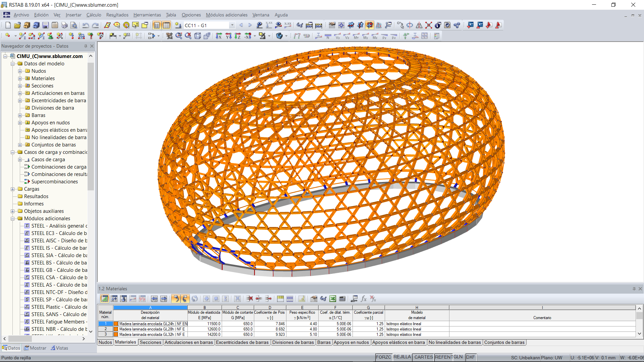644x362 pixels.
Task: Collapse the Módulos adicionales folder
Action: (12, 219)
